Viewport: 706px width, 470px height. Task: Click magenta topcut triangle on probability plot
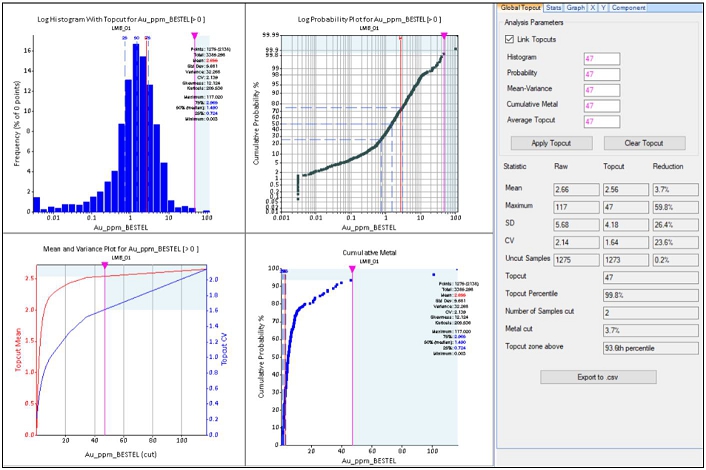tap(444, 35)
